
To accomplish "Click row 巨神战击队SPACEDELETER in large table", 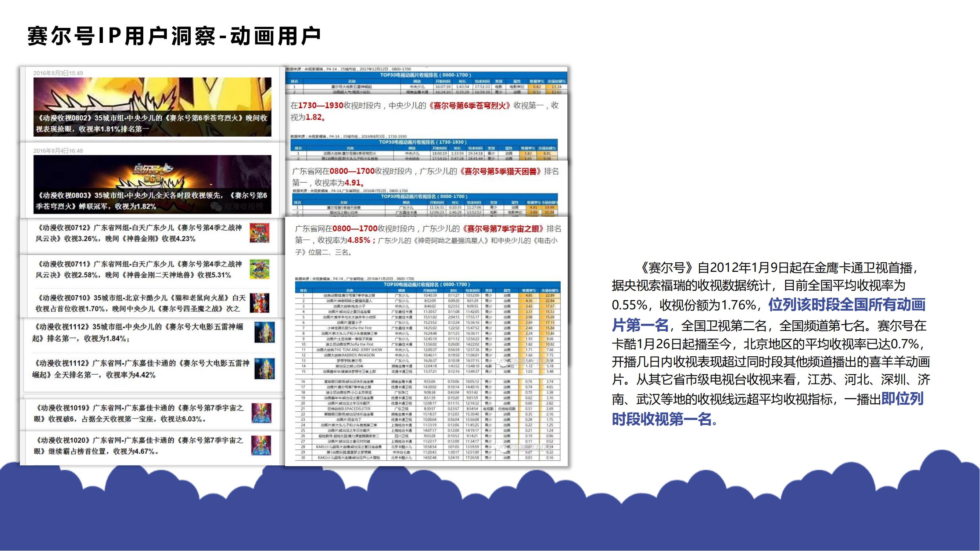I will coord(428,409).
